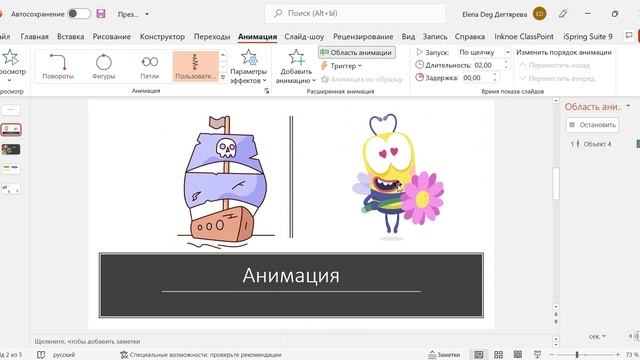Select the Повороты motion path

58,66
